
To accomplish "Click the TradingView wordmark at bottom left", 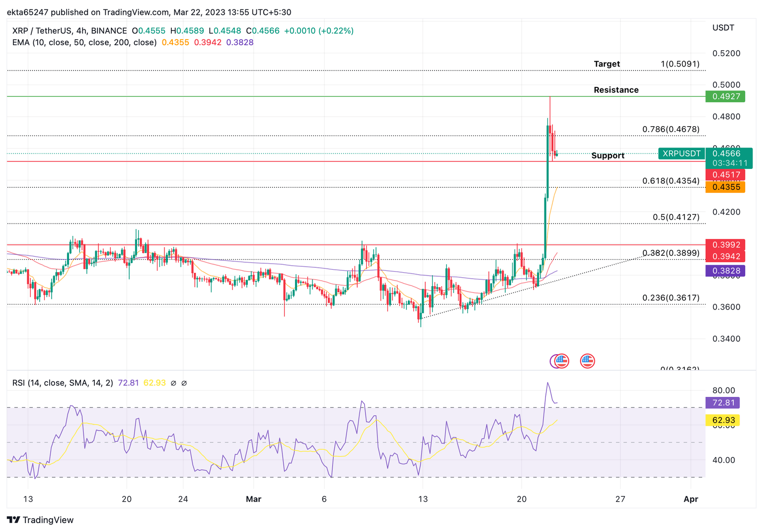I will click(48, 520).
